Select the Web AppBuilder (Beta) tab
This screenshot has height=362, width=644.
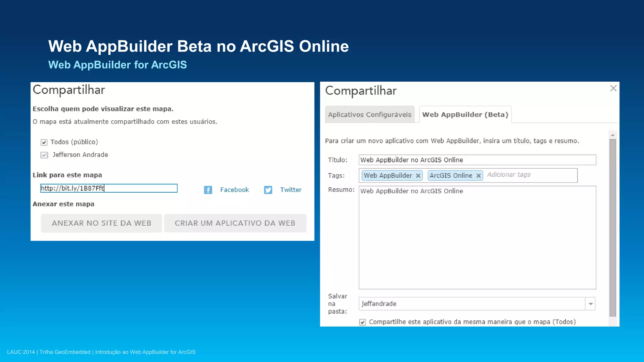[465, 114]
